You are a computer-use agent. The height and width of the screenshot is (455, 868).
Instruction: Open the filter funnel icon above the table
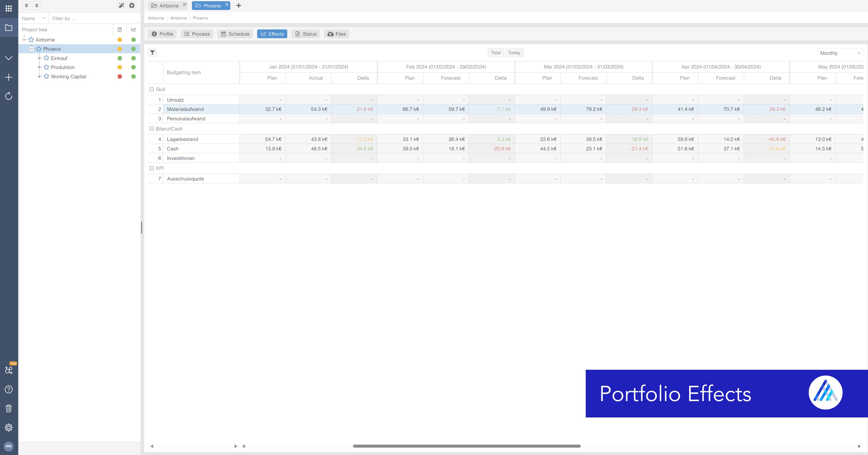(x=153, y=53)
